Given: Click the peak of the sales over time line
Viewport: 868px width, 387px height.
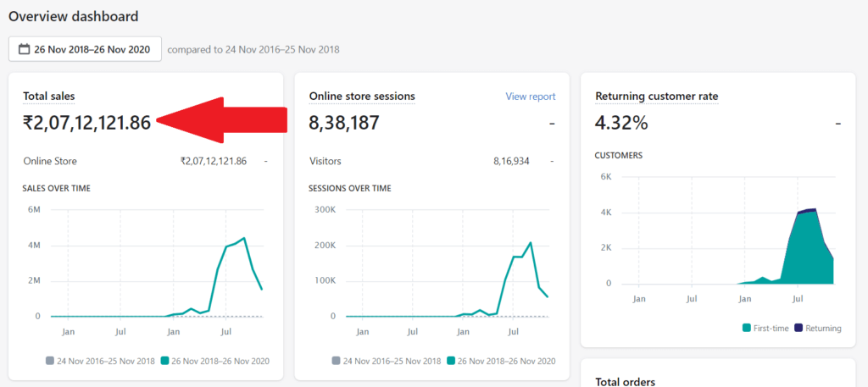Looking at the screenshot, I should coord(244,239).
